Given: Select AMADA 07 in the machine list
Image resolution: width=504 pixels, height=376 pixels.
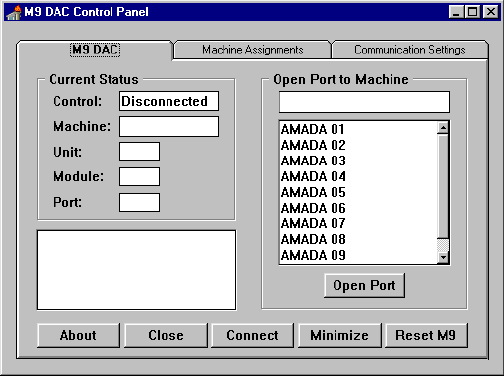Looking at the screenshot, I should 358,224.
